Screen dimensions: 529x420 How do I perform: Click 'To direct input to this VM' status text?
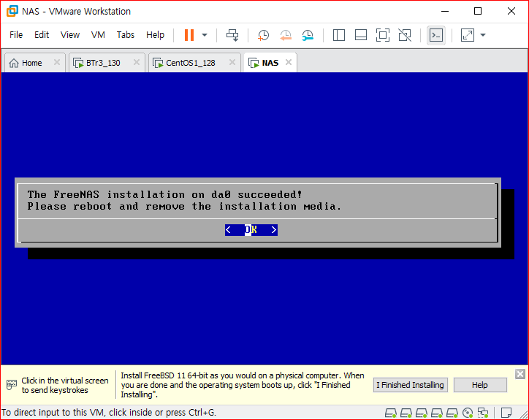(109, 413)
